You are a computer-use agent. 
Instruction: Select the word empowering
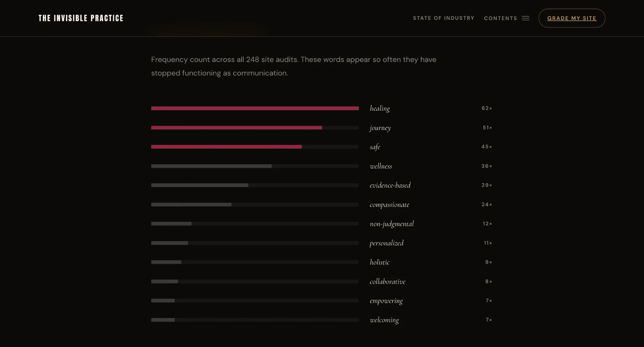click(386, 301)
